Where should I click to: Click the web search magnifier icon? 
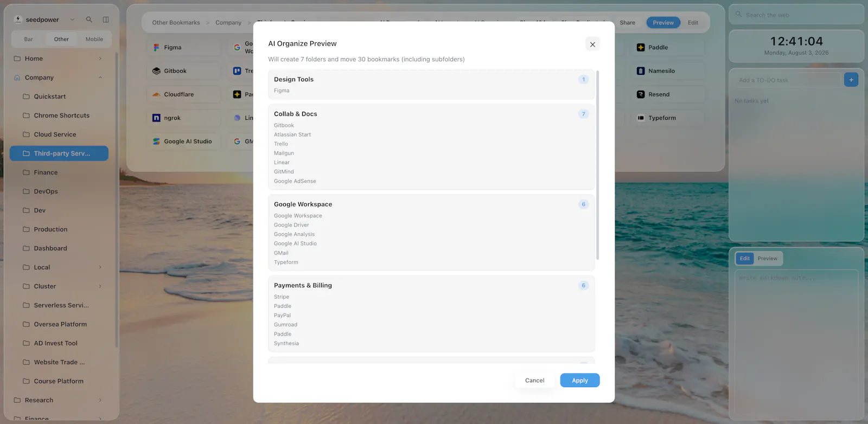tap(738, 14)
